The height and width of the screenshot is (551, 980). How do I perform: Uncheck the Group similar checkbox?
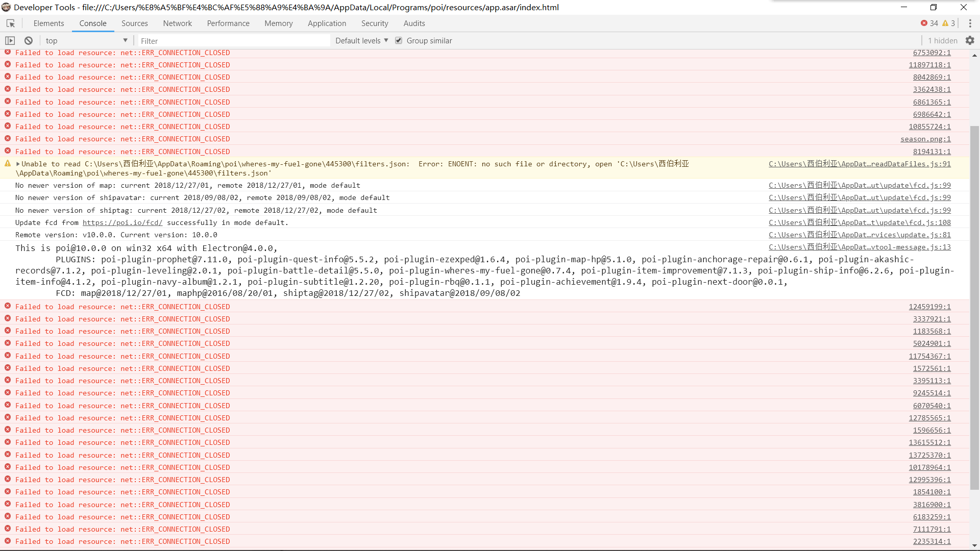399,40
